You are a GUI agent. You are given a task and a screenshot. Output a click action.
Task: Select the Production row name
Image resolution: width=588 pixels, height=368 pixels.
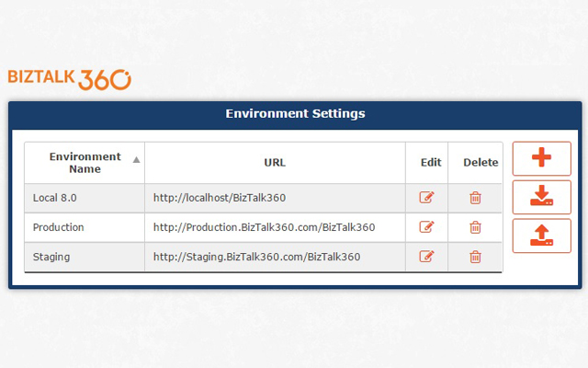58,227
